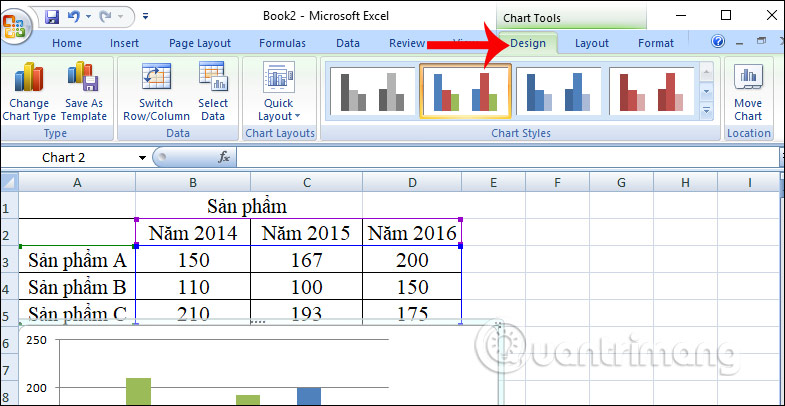785x406 pixels.
Task: Click Switch Row/Column
Action: tap(156, 92)
